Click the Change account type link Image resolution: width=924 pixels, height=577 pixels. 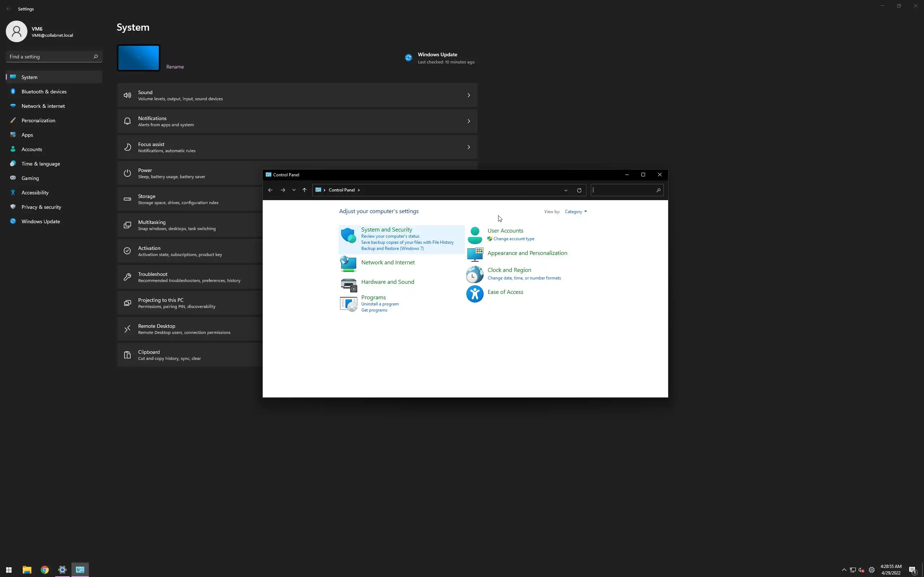[513, 239]
